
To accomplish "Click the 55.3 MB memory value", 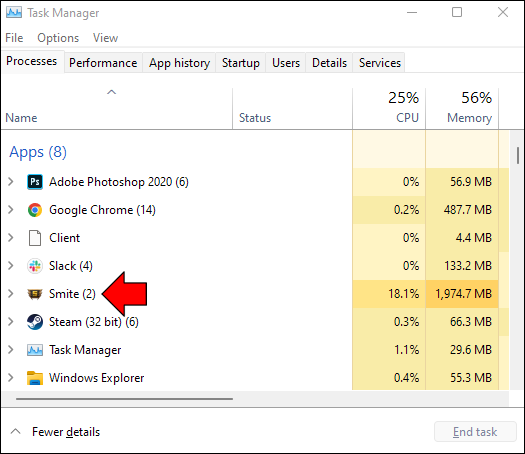I will pyautogui.click(x=471, y=378).
